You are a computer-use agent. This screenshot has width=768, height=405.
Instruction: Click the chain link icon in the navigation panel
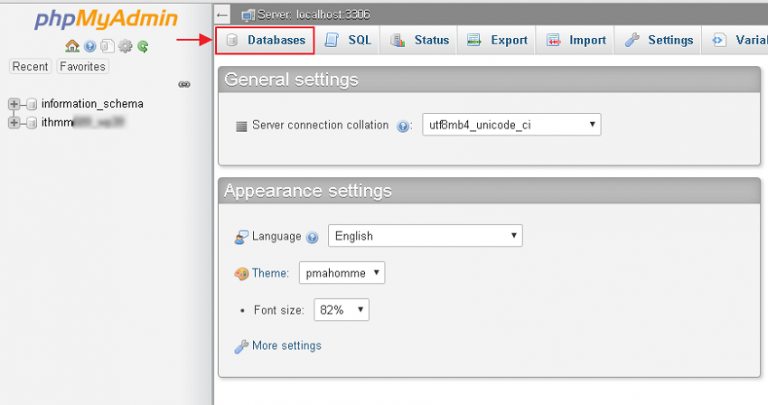184,85
